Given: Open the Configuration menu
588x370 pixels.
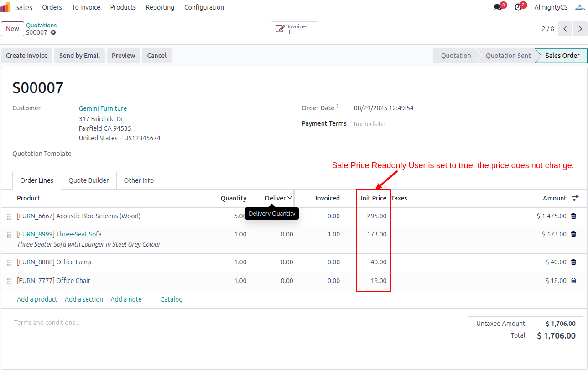Looking at the screenshot, I should (204, 7).
